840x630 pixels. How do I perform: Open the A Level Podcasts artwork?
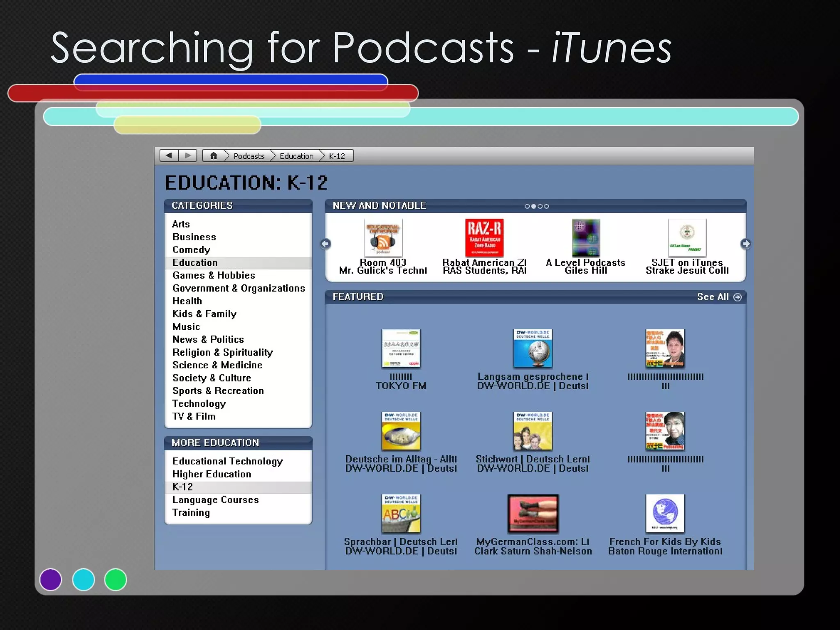point(586,238)
